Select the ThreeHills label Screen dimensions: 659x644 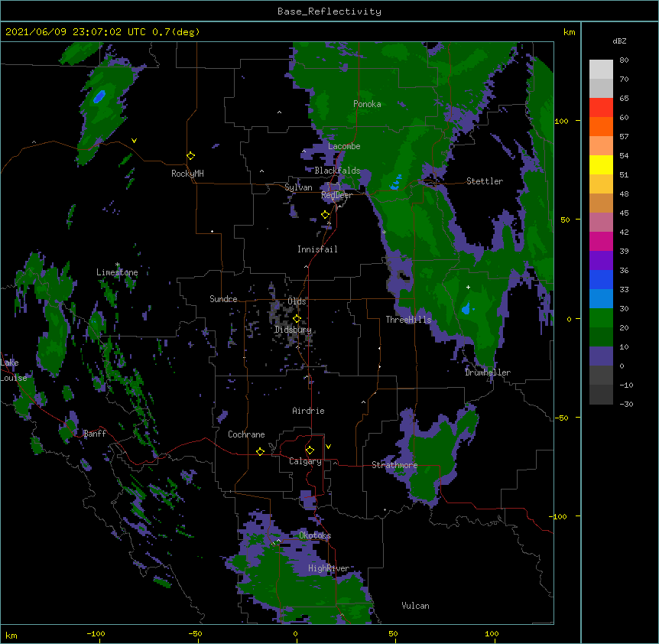click(408, 320)
